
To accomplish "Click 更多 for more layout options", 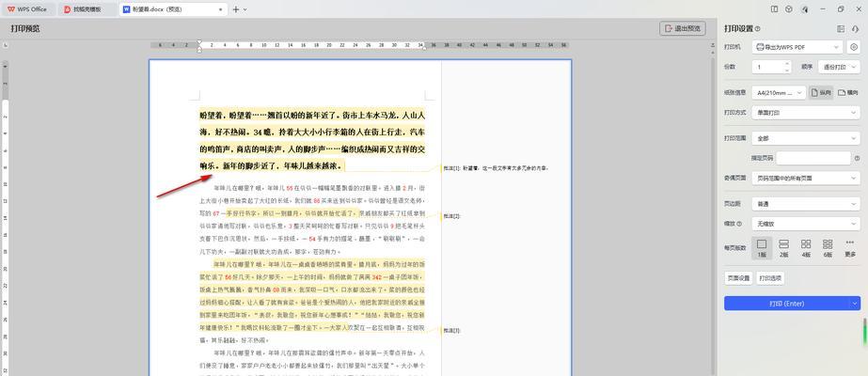I will coord(850,248).
